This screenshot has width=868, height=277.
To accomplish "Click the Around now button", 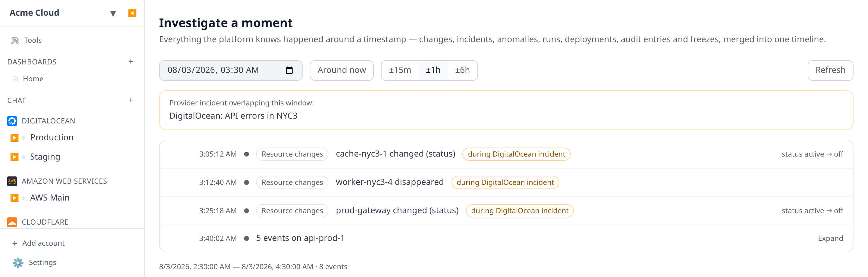I will [341, 70].
